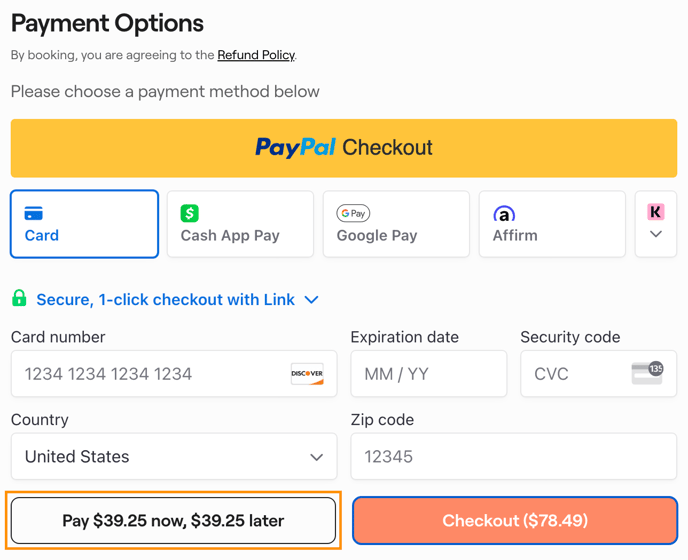Choose the Google Pay tab

396,224
